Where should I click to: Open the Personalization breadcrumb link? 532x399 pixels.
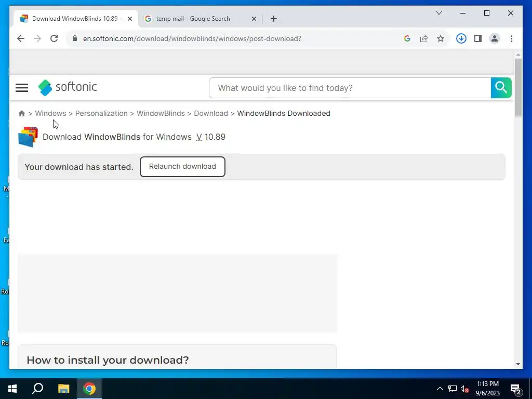coord(101,113)
